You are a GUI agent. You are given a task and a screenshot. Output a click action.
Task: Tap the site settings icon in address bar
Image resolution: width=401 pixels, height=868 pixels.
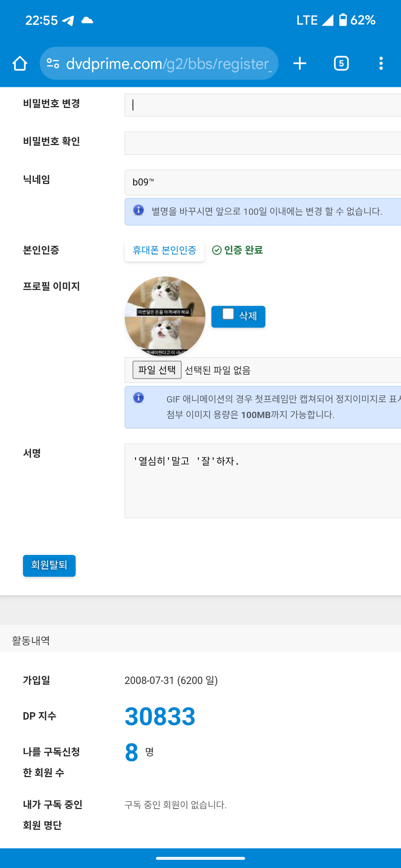[x=53, y=64]
